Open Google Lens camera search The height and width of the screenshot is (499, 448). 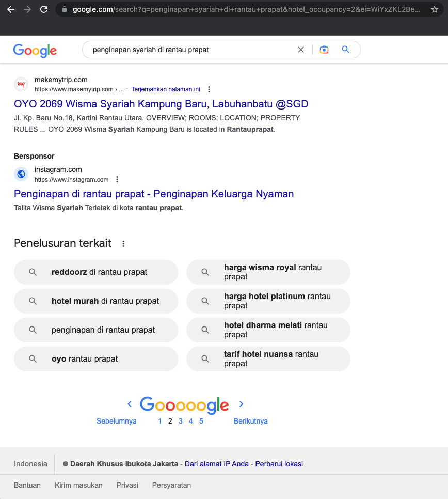click(324, 50)
